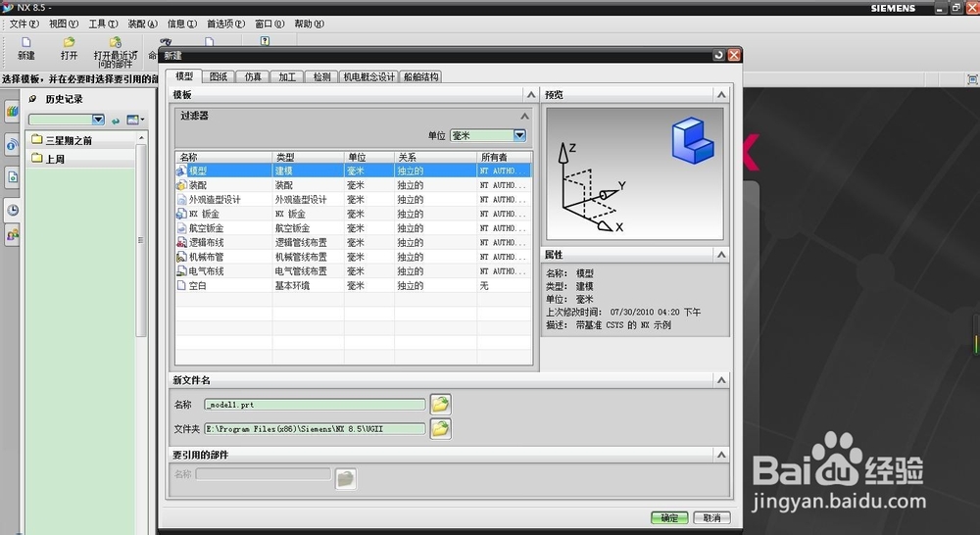The width and height of the screenshot is (980, 535).
Task: Select the 外观造型设计 template row
Action: 353,199
